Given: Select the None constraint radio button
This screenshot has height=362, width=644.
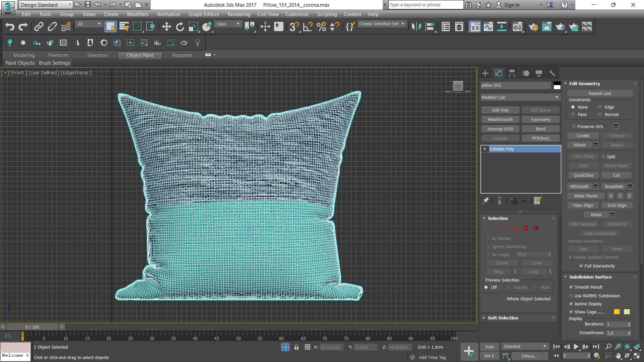Looking at the screenshot, I should coord(573,107).
